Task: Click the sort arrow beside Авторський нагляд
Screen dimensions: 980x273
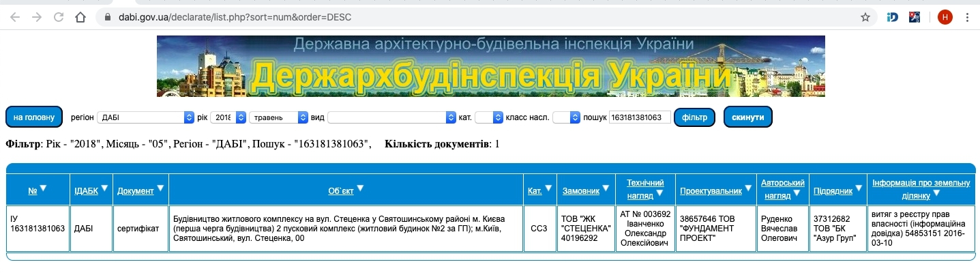Action: tap(795, 195)
